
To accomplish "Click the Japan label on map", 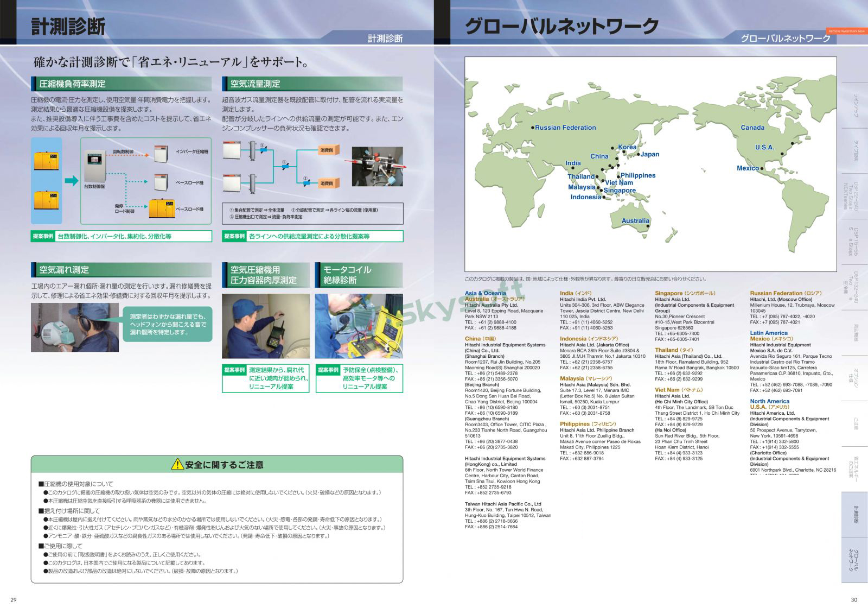I will click(650, 154).
